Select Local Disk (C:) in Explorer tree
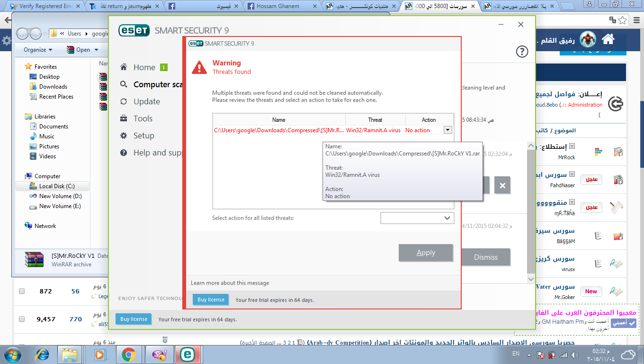 pos(56,186)
